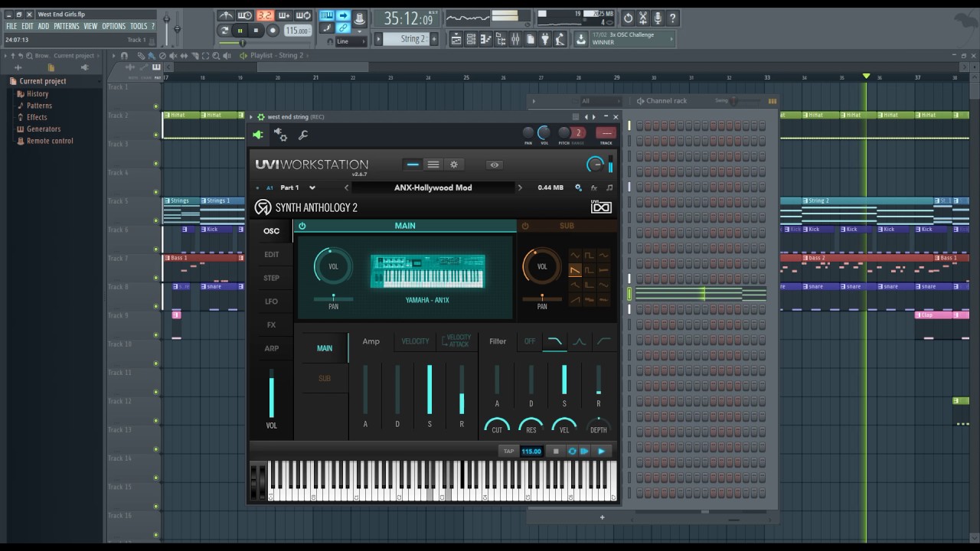The width and height of the screenshot is (980, 551).
Task: Show the plugin editor tab (plug icon)
Action: [258, 135]
